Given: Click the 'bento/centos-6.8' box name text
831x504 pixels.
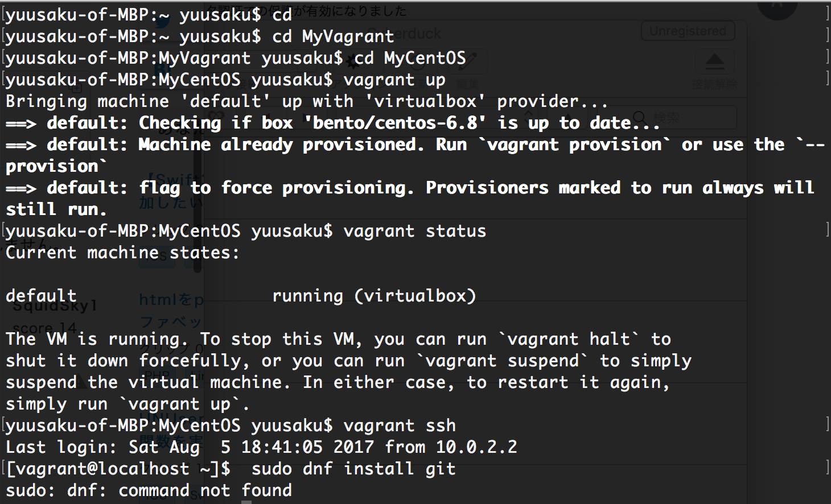Looking at the screenshot, I should click(x=396, y=123).
